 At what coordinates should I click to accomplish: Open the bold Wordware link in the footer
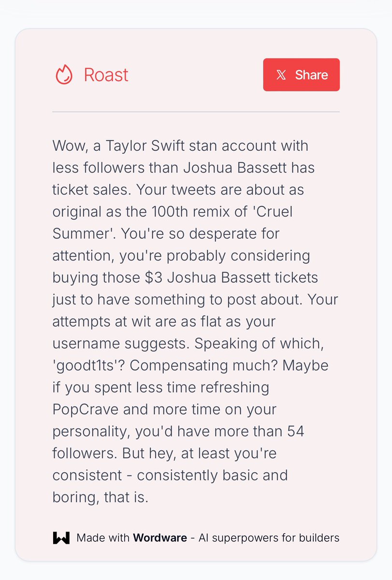tap(160, 537)
